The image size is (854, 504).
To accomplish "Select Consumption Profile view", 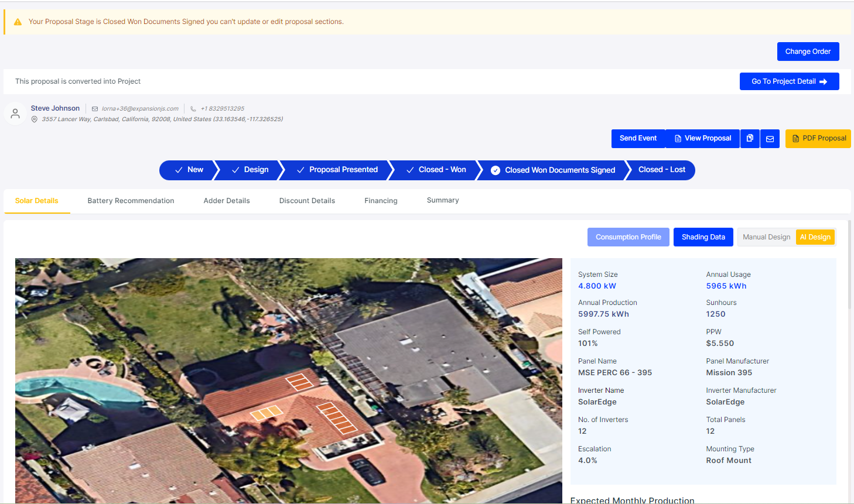I will click(628, 236).
